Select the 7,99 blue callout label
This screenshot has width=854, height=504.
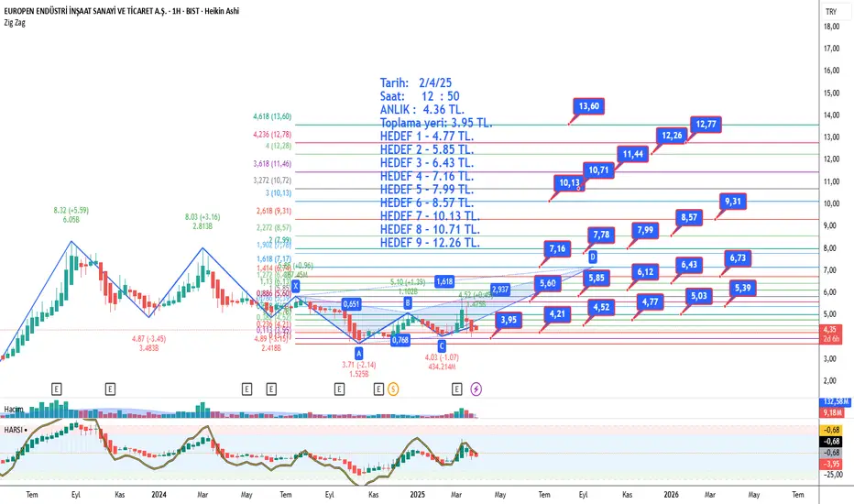[645, 230]
